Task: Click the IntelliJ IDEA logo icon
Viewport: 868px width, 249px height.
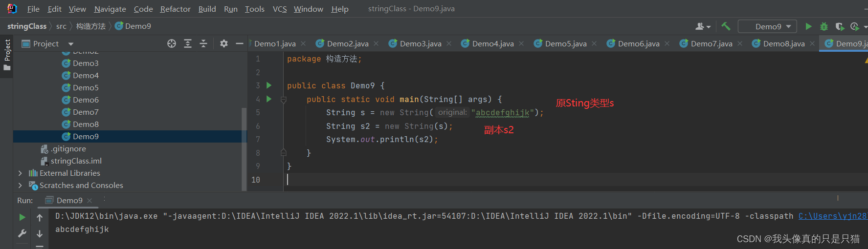Action: pos(12,8)
